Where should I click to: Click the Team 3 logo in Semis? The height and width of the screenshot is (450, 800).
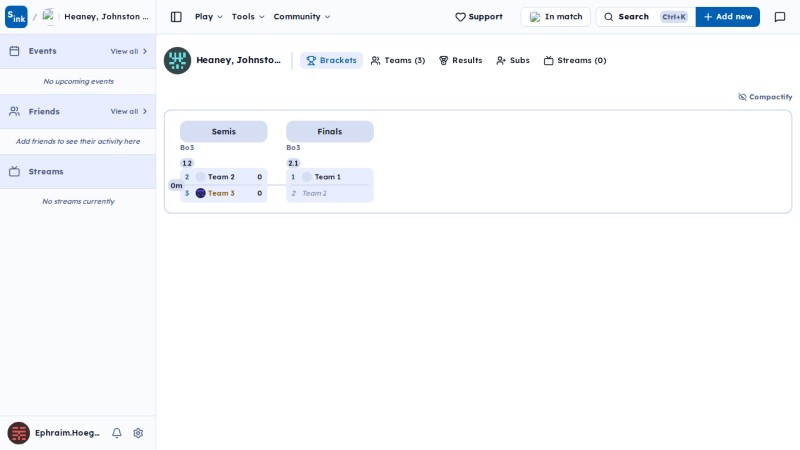tap(201, 193)
